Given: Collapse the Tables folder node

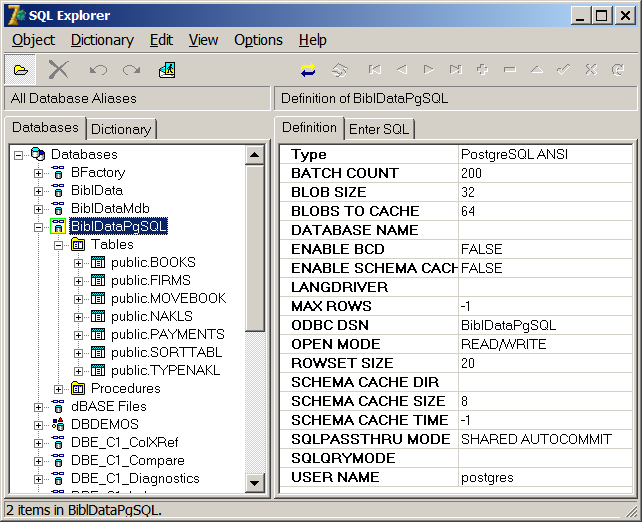Looking at the screenshot, I should pyautogui.click(x=58, y=245).
